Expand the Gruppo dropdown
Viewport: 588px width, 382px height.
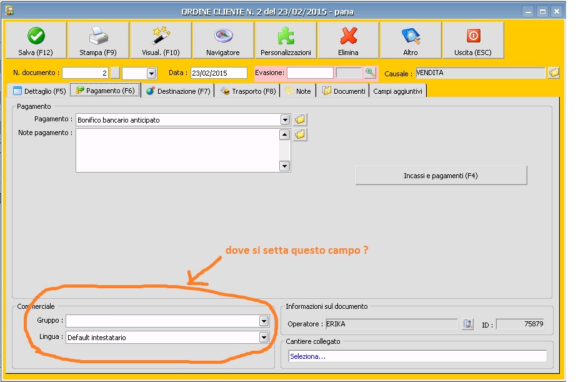coord(264,321)
